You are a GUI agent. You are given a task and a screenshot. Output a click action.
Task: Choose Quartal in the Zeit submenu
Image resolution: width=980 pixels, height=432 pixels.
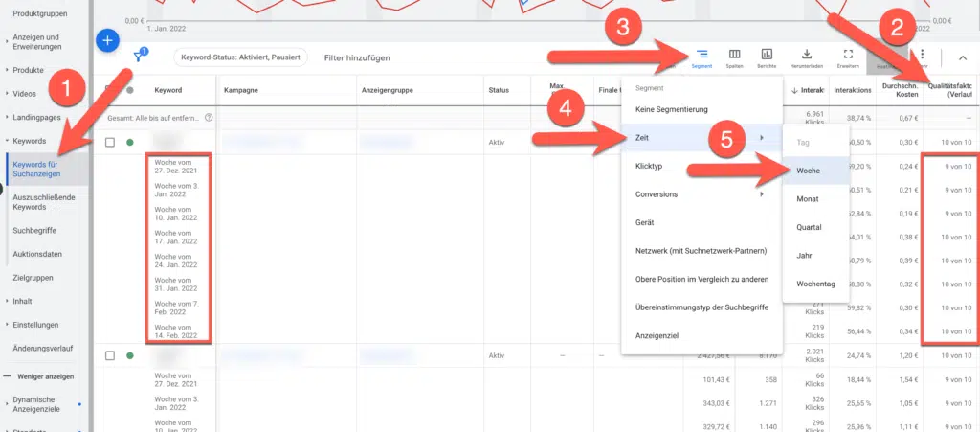(x=815, y=227)
